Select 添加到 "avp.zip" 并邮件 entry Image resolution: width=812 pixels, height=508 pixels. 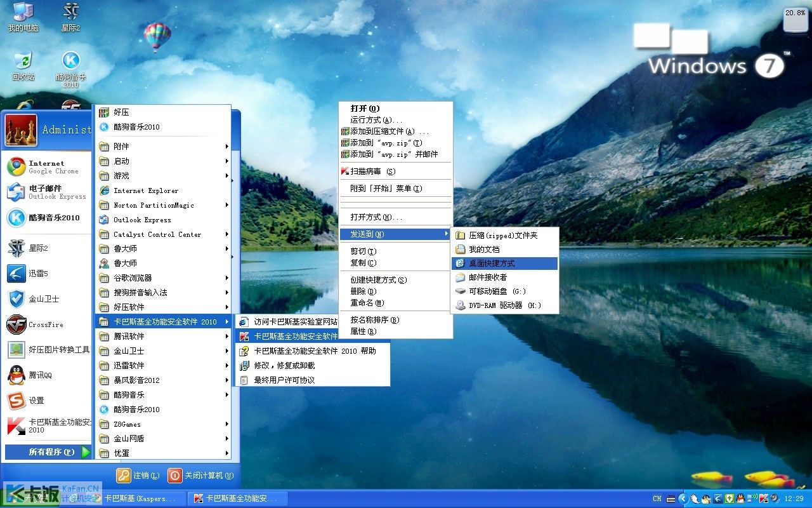point(395,154)
